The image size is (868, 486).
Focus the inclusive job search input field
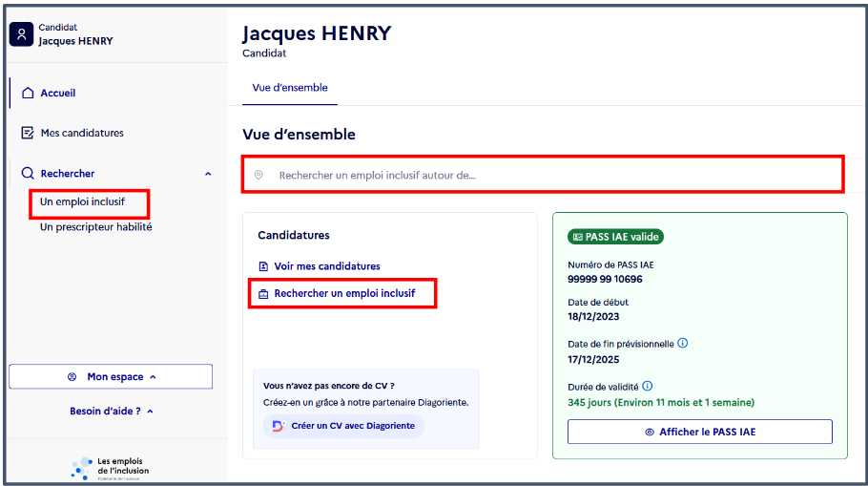(543, 175)
